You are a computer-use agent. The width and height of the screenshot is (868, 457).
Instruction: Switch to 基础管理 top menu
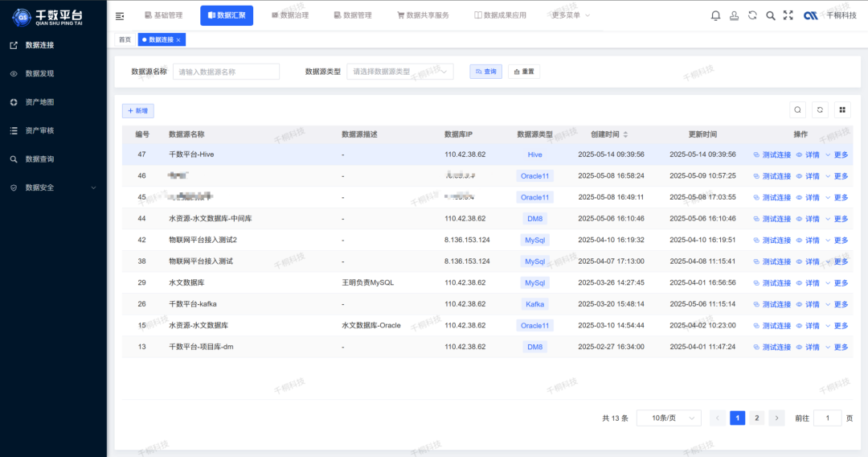(x=163, y=15)
